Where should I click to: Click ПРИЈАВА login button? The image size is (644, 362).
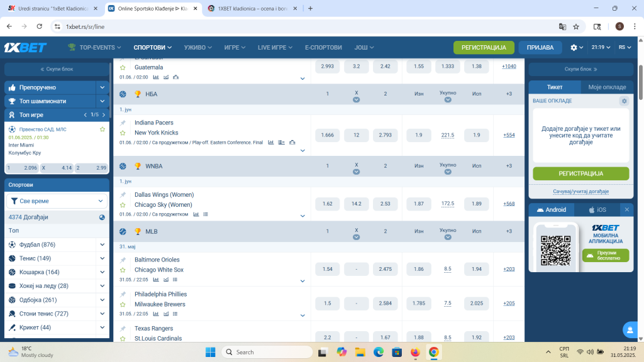click(540, 48)
